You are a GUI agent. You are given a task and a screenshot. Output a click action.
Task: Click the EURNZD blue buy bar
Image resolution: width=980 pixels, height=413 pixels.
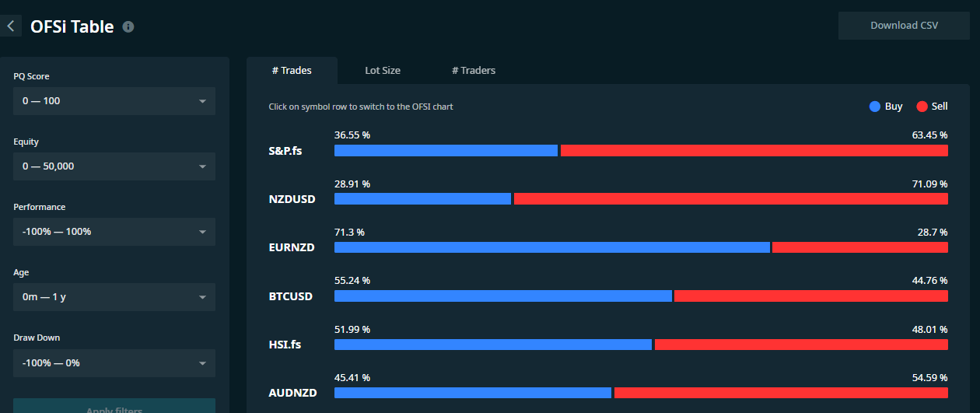[552, 247]
